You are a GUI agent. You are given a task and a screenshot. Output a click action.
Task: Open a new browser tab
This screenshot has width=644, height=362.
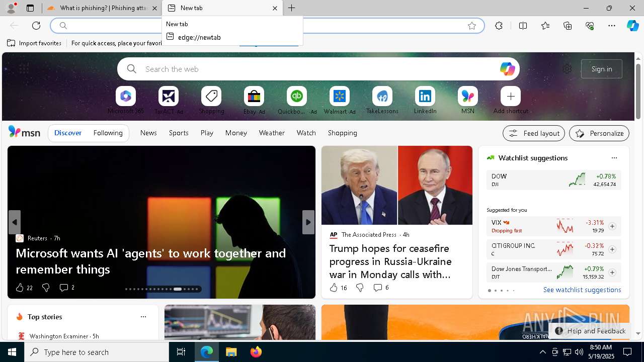click(x=292, y=8)
